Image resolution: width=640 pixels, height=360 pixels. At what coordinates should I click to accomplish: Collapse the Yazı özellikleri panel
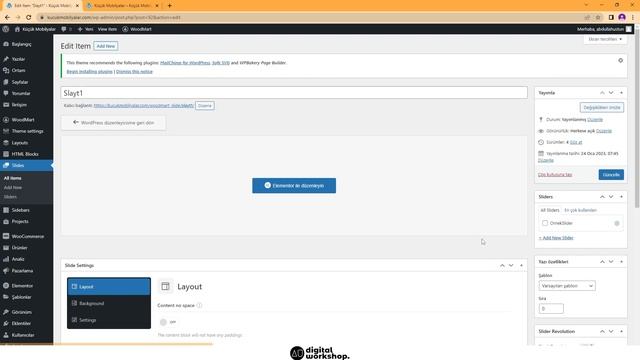[621, 262]
